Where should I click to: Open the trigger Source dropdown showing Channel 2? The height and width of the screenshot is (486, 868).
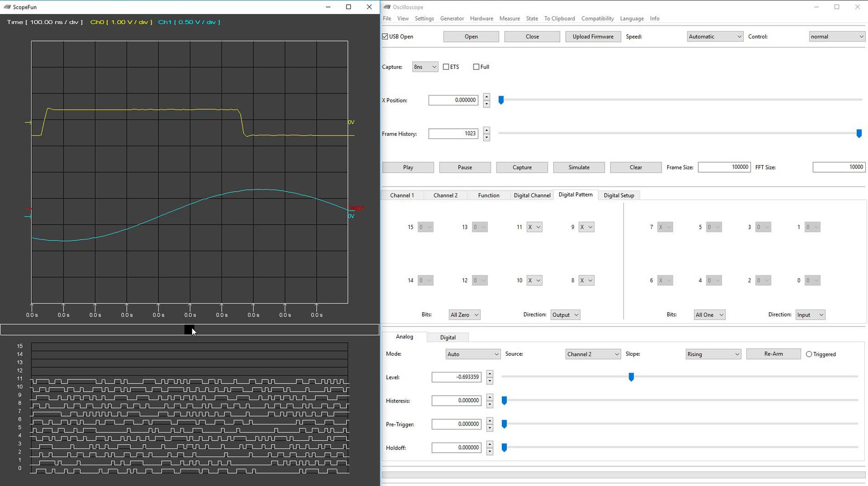point(592,354)
